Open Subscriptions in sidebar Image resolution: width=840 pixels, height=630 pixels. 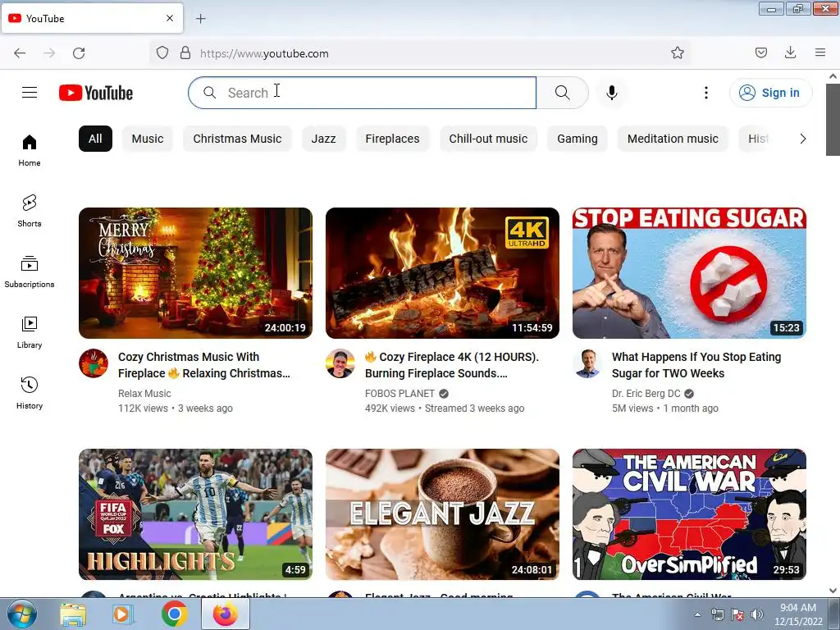[30, 272]
